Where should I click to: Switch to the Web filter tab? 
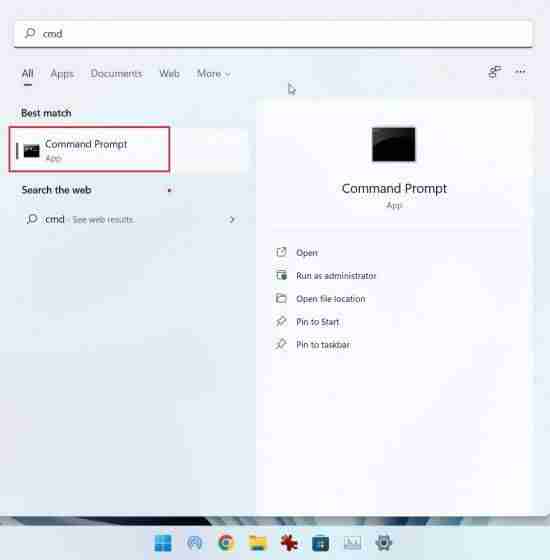point(169,74)
